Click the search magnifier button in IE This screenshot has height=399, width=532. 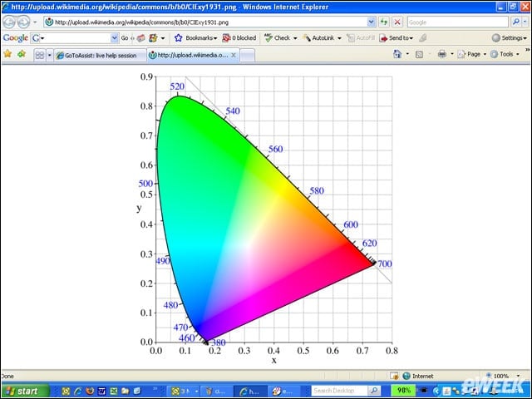point(515,22)
